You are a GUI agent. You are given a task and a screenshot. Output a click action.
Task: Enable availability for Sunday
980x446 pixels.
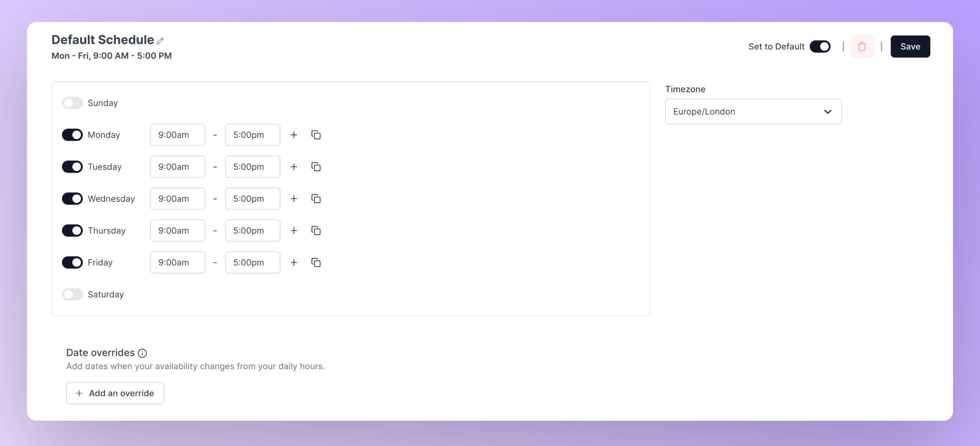72,103
